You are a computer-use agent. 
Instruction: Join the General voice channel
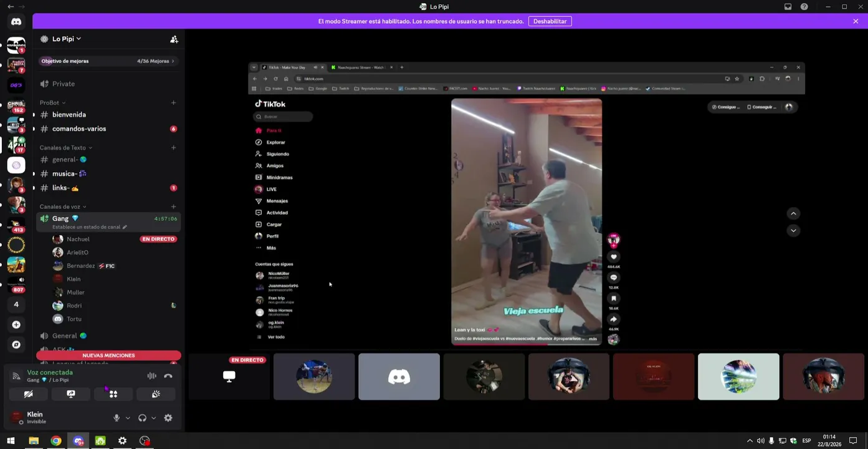108,336
